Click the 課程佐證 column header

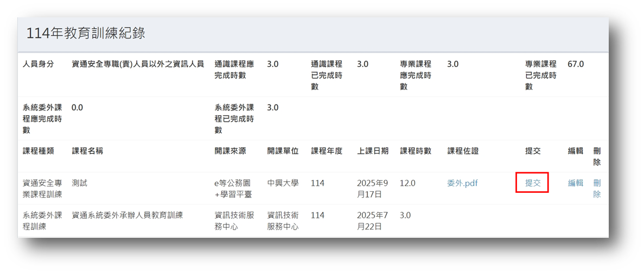[x=463, y=151]
